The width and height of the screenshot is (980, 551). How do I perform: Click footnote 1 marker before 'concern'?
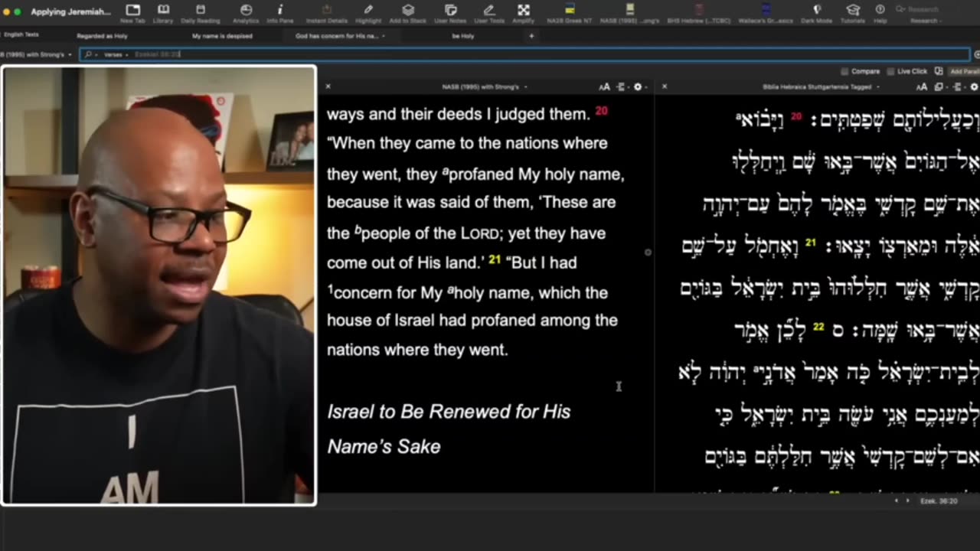coord(330,289)
